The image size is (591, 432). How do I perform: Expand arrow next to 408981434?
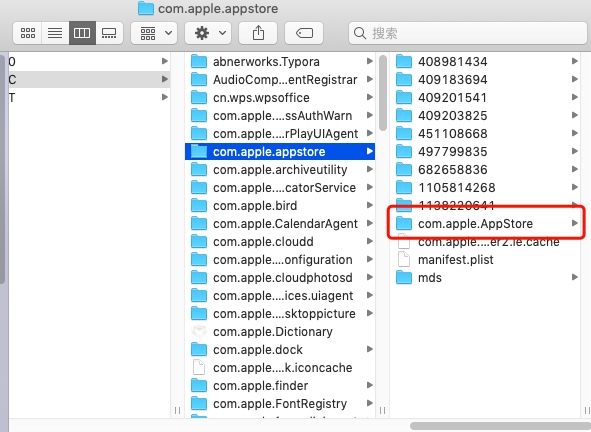tap(575, 61)
